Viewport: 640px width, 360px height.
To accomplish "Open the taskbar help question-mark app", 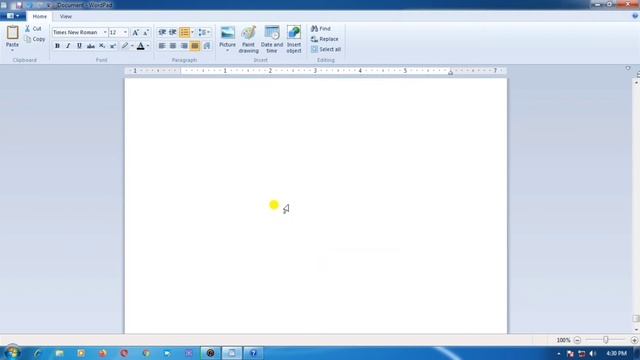I will 253,353.
